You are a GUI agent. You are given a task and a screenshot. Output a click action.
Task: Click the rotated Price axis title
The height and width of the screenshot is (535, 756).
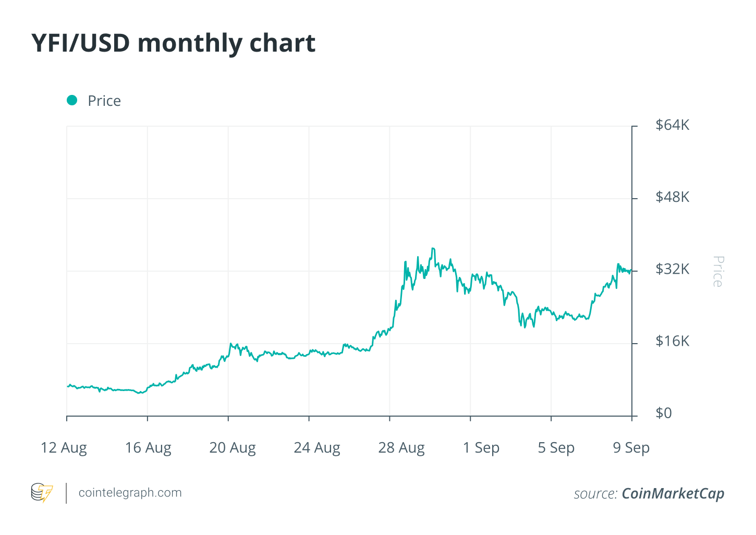(x=718, y=271)
